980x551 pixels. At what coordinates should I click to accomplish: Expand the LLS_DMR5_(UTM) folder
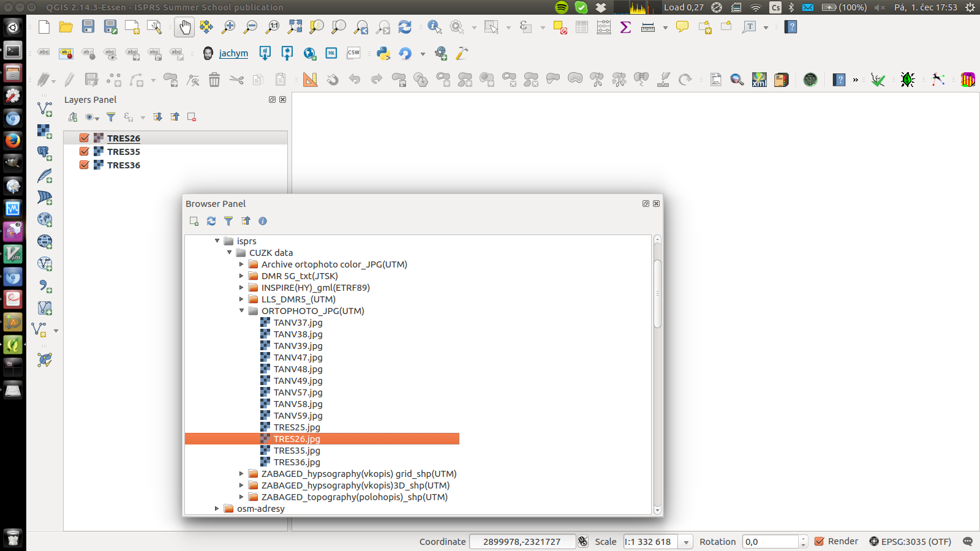[x=241, y=299]
